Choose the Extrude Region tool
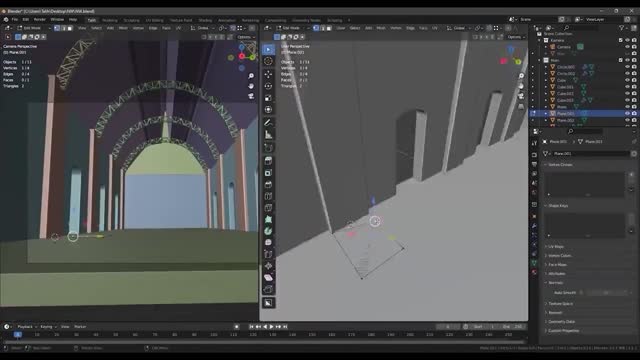Image resolution: width=640 pixels, height=360 pixels. (268, 161)
